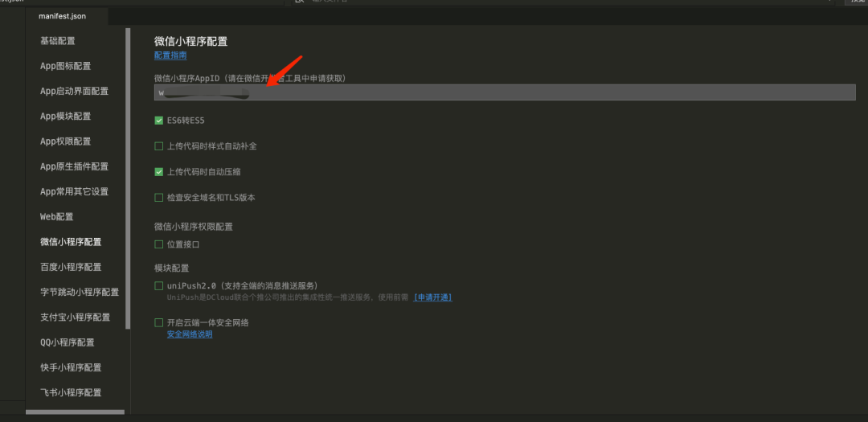Viewport: 868px width, 422px height.
Task: Open 飞书小程序配置 section
Action: pos(71,392)
